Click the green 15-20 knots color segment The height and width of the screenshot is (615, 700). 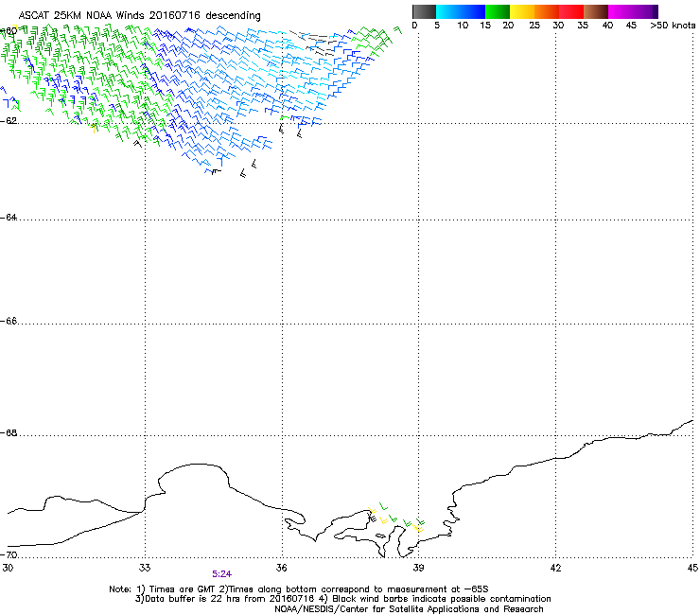(498, 11)
